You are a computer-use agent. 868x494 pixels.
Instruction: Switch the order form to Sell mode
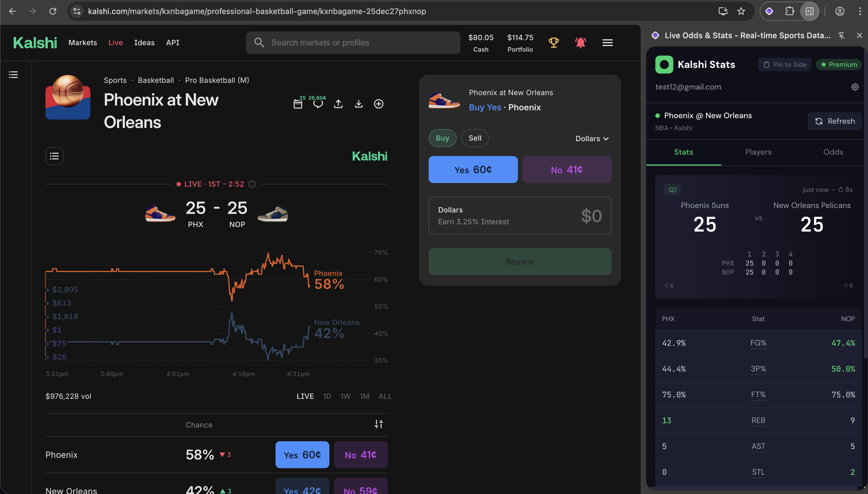(475, 138)
